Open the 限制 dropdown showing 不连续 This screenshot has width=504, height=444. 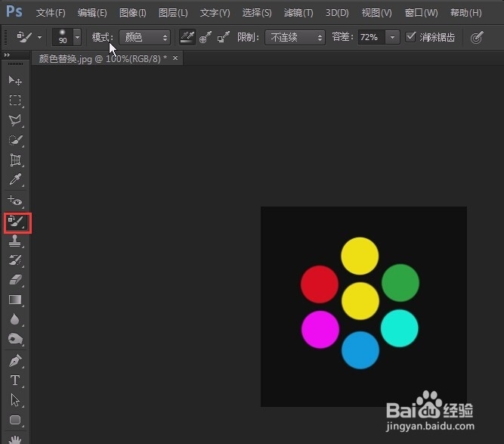pos(295,38)
